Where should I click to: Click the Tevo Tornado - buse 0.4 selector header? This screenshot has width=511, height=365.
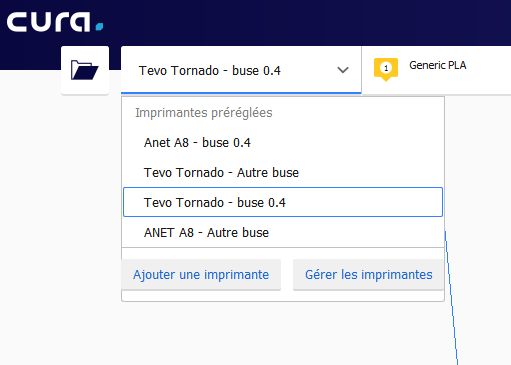(x=241, y=70)
